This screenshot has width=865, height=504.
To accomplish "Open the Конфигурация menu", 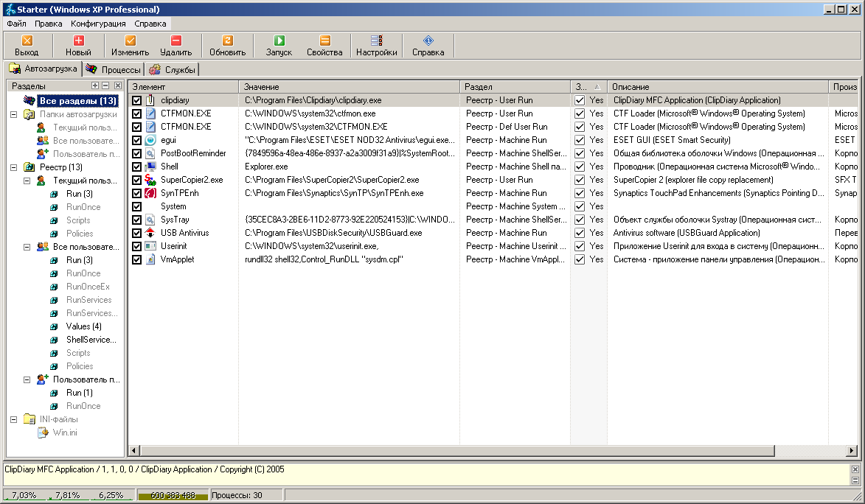I will [x=98, y=24].
